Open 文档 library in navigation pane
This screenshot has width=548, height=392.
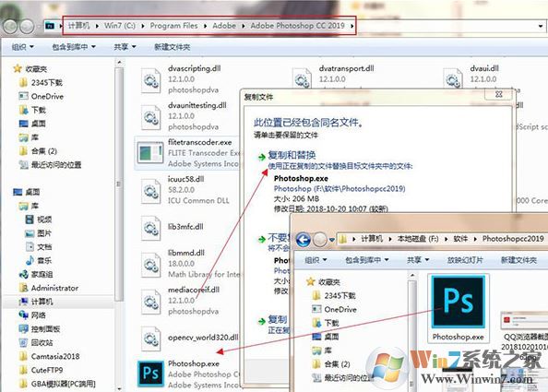pos(39,247)
